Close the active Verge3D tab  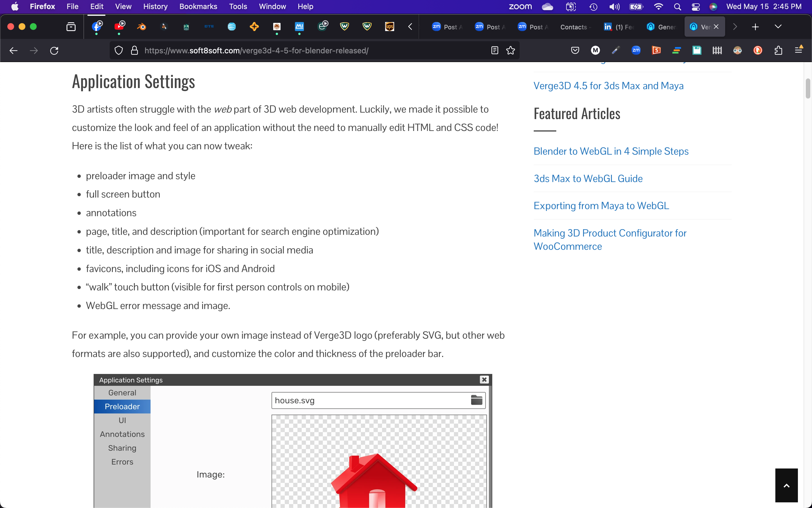tap(716, 27)
